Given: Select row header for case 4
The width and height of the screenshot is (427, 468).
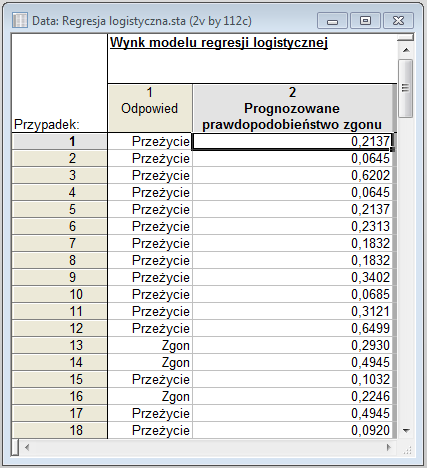Looking at the screenshot, I should 59,192.
